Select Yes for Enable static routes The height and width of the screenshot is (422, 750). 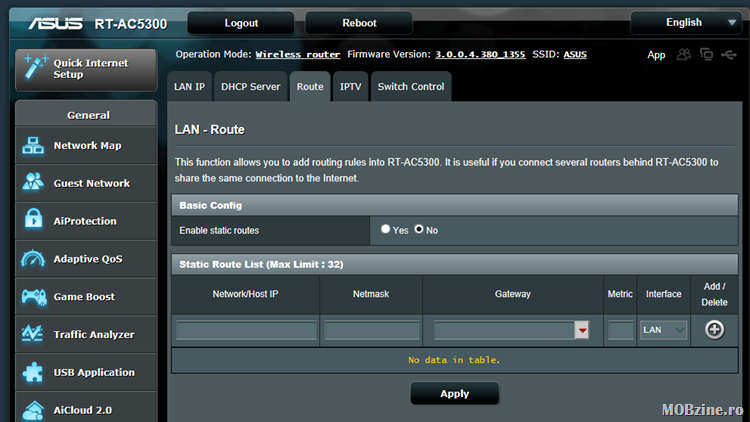pos(385,229)
